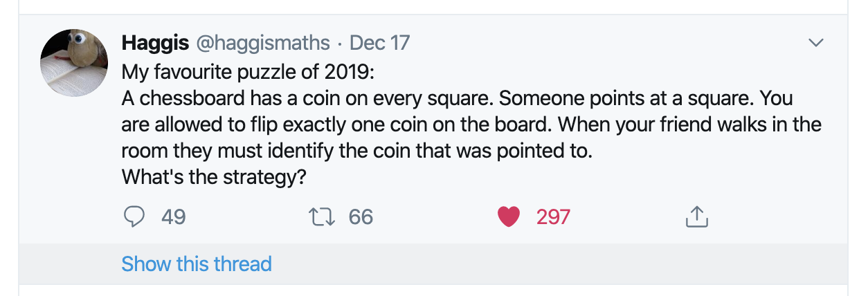Click the "What's the strategy?" text line
The height and width of the screenshot is (296, 868).
coord(214,177)
